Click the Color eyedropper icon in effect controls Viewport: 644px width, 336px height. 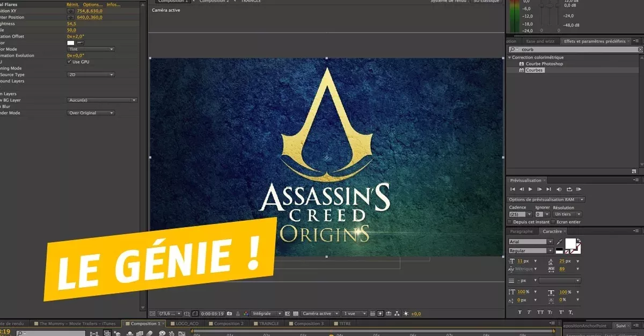point(80,43)
